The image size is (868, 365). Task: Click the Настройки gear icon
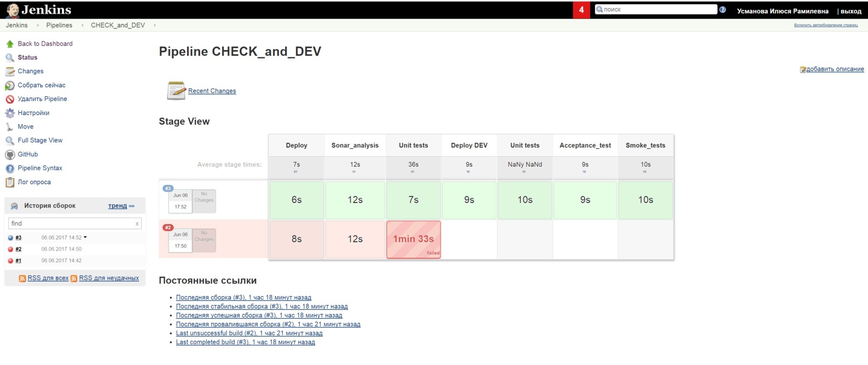[x=10, y=113]
